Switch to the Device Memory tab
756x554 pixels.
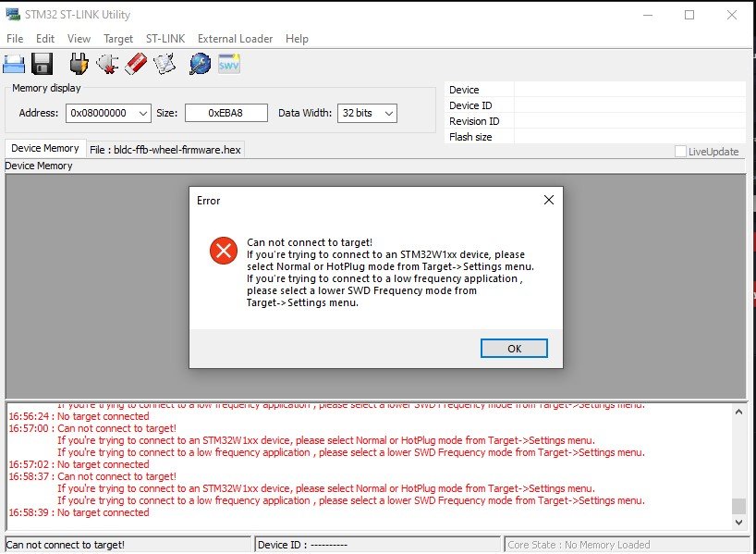click(45, 149)
